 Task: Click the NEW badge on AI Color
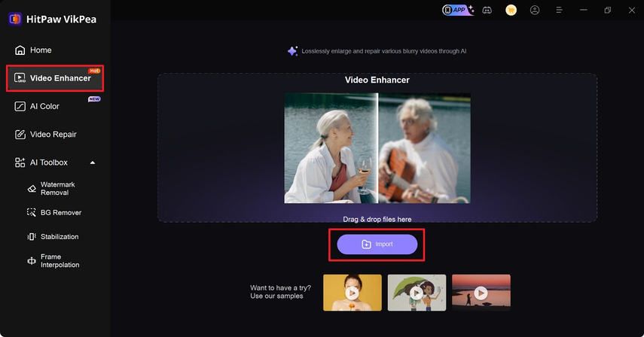pos(94,99)
